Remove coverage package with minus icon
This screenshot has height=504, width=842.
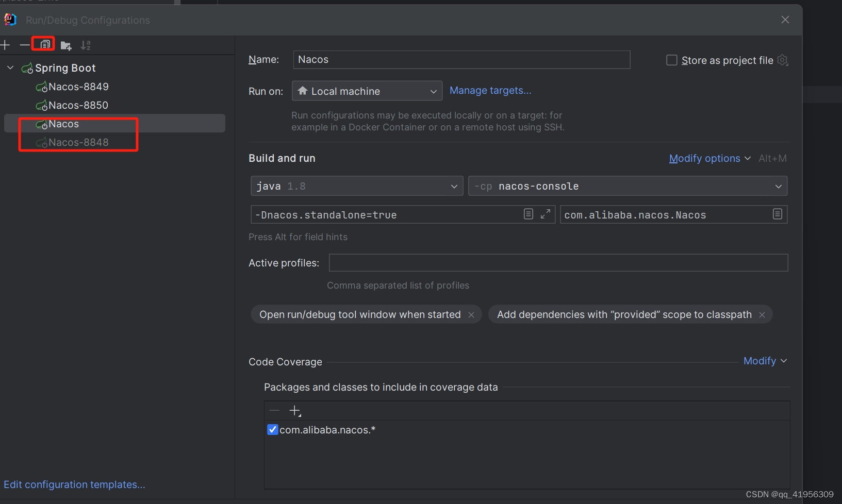(274, 411)
